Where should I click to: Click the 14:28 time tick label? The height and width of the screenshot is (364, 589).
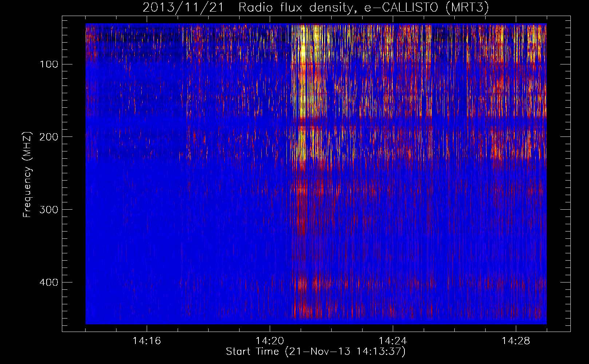(516, 341)
